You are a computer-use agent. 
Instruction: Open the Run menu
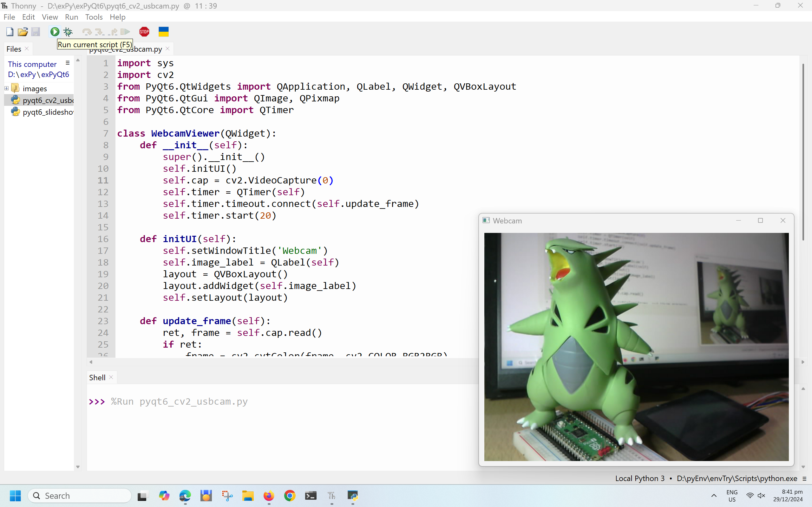(x=71, y=17)
